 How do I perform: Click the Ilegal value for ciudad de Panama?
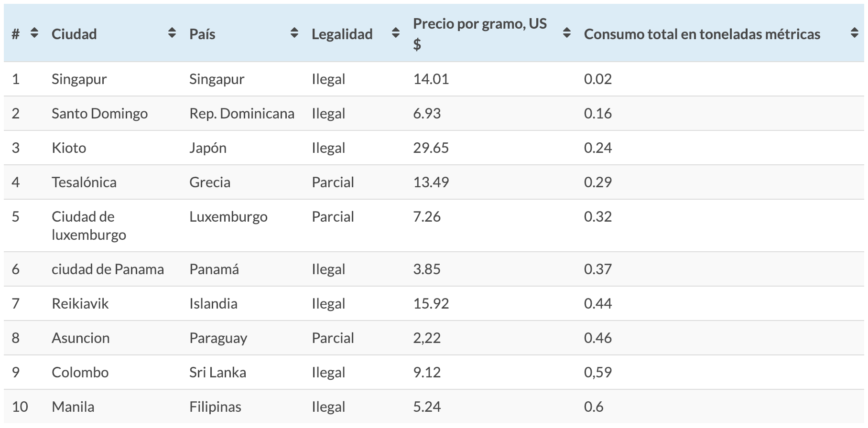(328, 269)
